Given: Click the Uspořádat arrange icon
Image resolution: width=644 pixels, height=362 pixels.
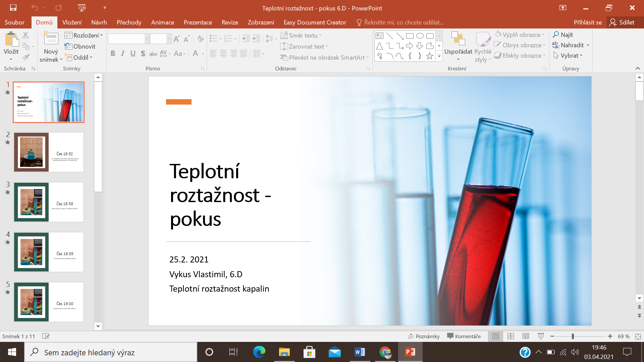Looking at the screenshot, I should click(x=458, y=39).
